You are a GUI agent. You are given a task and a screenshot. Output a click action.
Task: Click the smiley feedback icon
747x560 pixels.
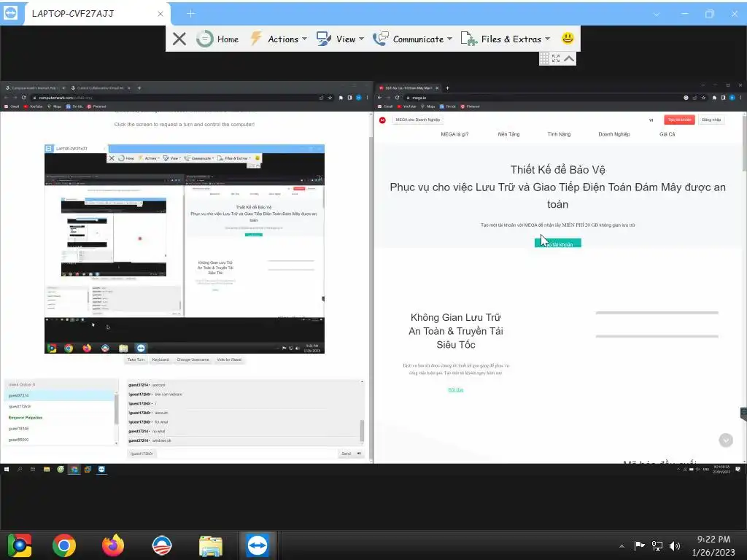pos(568,38)
